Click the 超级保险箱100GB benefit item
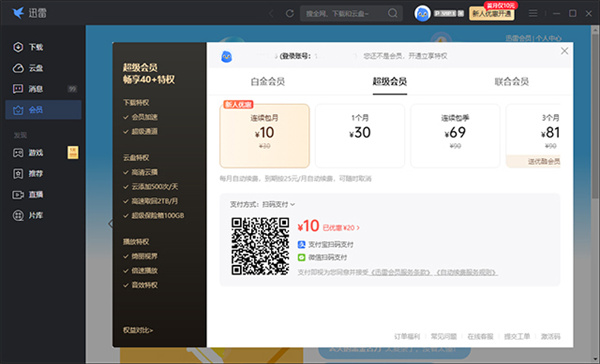Image resolution: width=600 pixels, height=364 pixels. (x=153, y=215)
